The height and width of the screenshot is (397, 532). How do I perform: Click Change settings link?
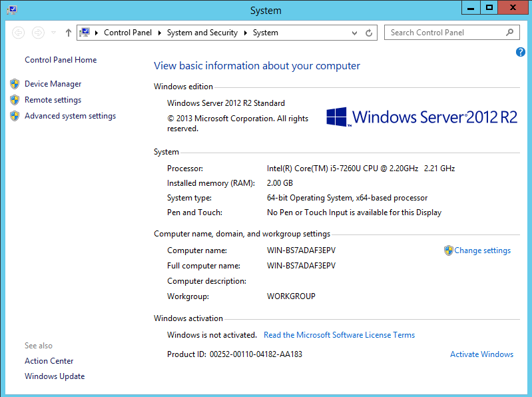pos(483,250)
